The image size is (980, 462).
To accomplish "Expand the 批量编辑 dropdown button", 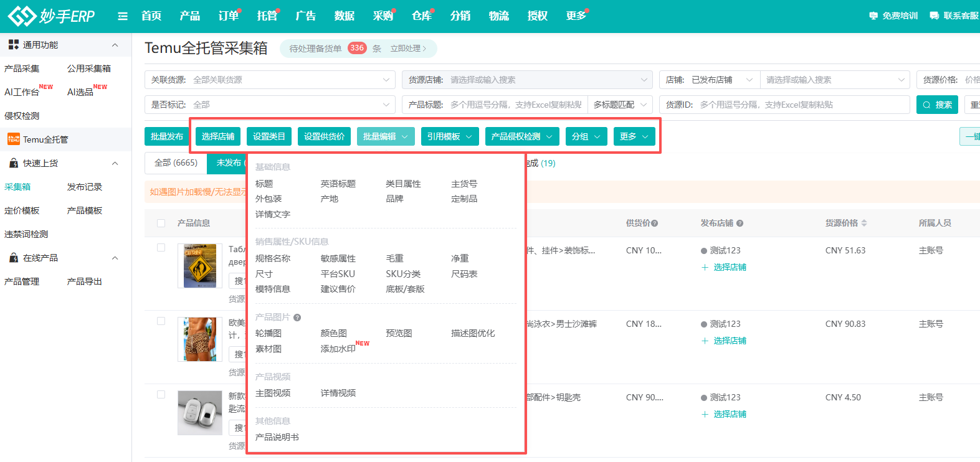I will [386, 136].
